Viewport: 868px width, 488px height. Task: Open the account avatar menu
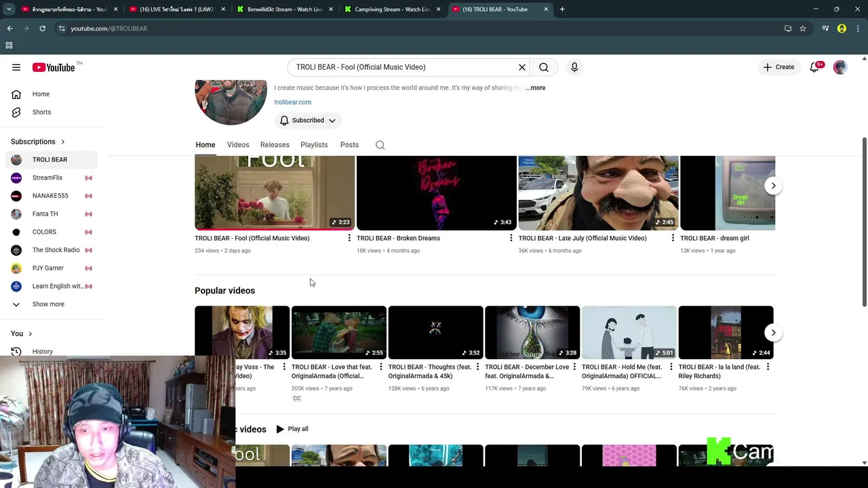pos(840,67)
